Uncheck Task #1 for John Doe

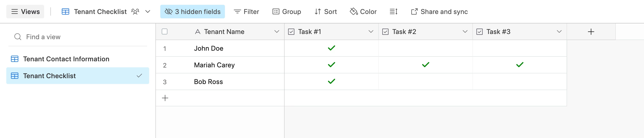point(331,48)
